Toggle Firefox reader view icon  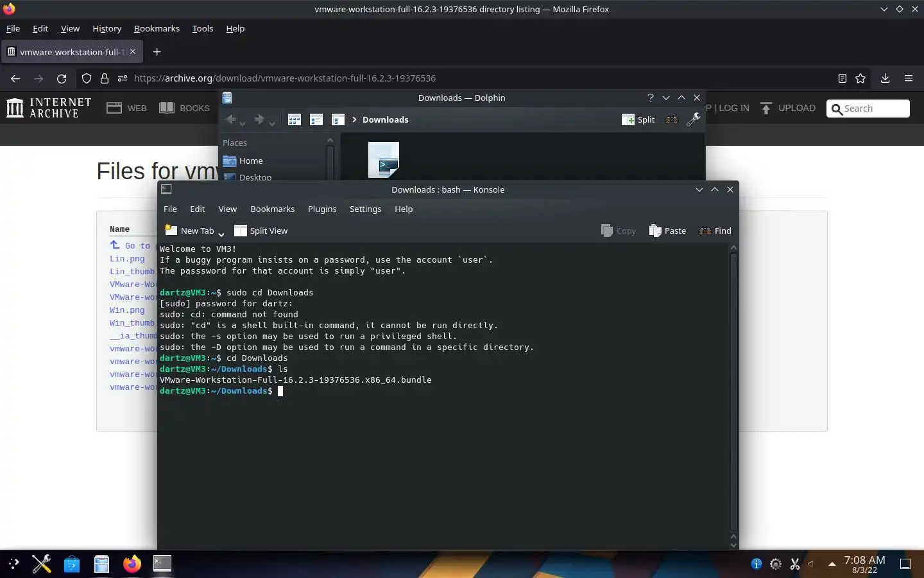pyautogui.click(x=843, y=78)
